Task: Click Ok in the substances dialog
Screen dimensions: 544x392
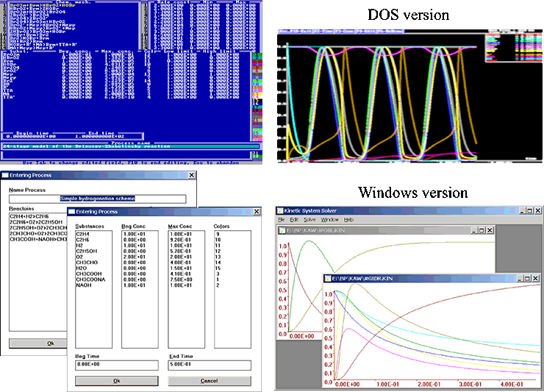Action: click(116, 380)
